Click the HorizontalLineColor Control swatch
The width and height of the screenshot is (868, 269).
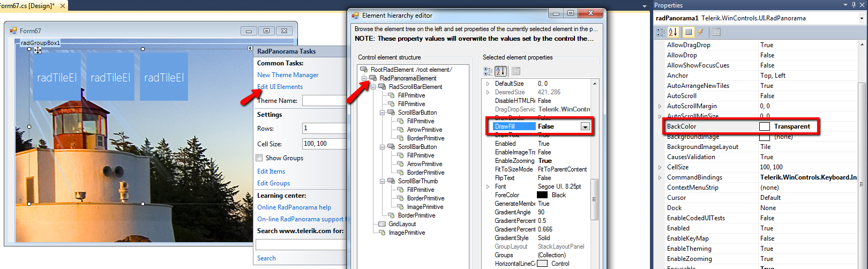542,264
